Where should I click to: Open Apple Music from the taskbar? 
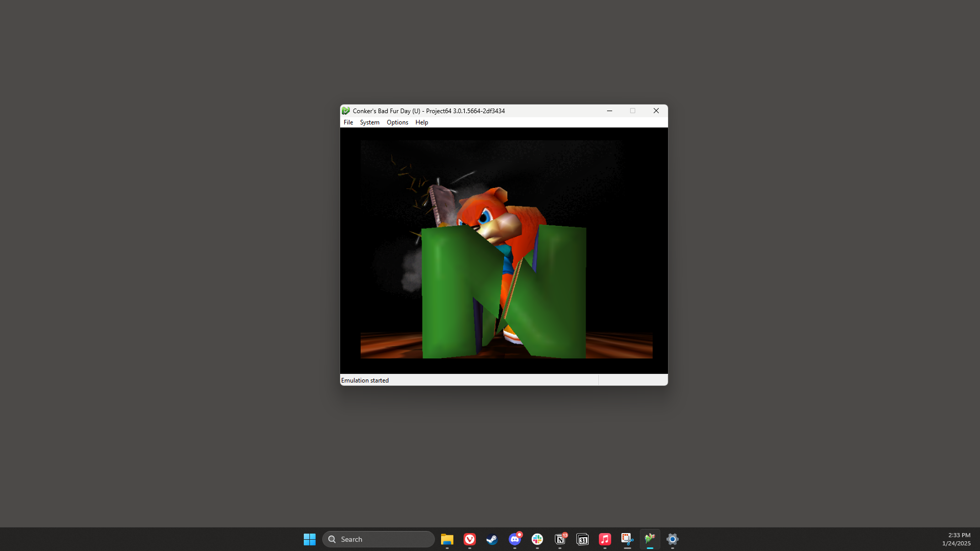[x=605, y=539]
